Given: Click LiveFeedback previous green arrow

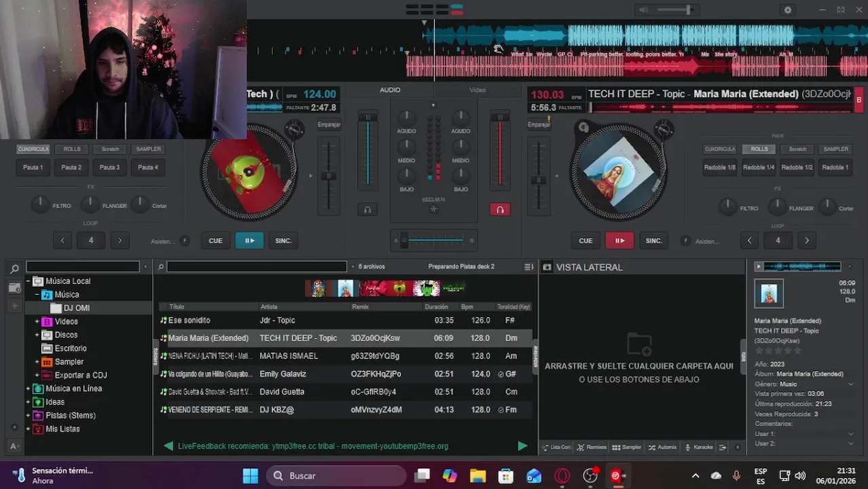Looking at the screenshot, I should coord(168,446).
